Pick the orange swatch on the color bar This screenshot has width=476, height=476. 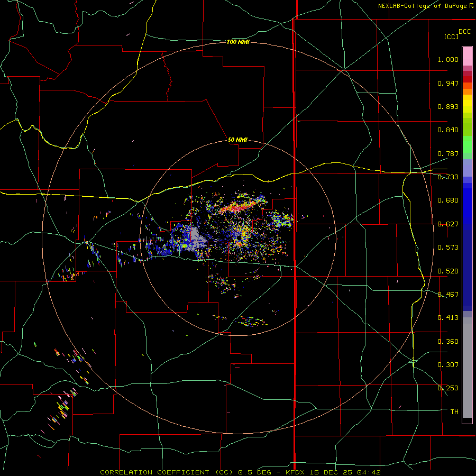[467, 91]
